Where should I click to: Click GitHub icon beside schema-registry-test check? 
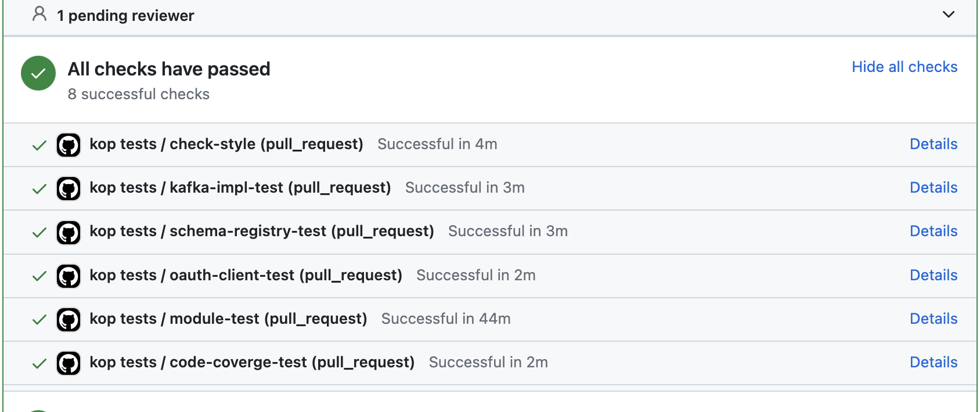point(69,232)
